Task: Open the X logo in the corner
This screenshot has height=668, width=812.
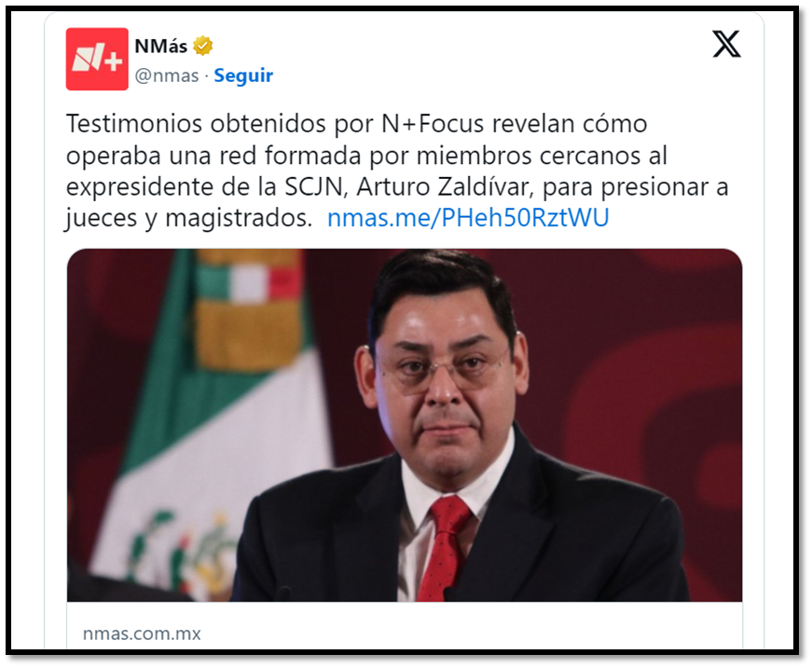Action: pos(726,44)
